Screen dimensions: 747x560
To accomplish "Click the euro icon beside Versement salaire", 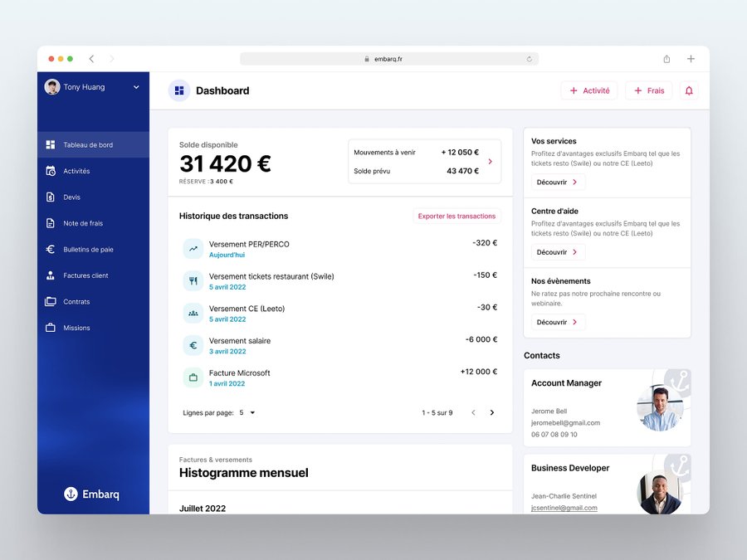I will click(193, 345).
